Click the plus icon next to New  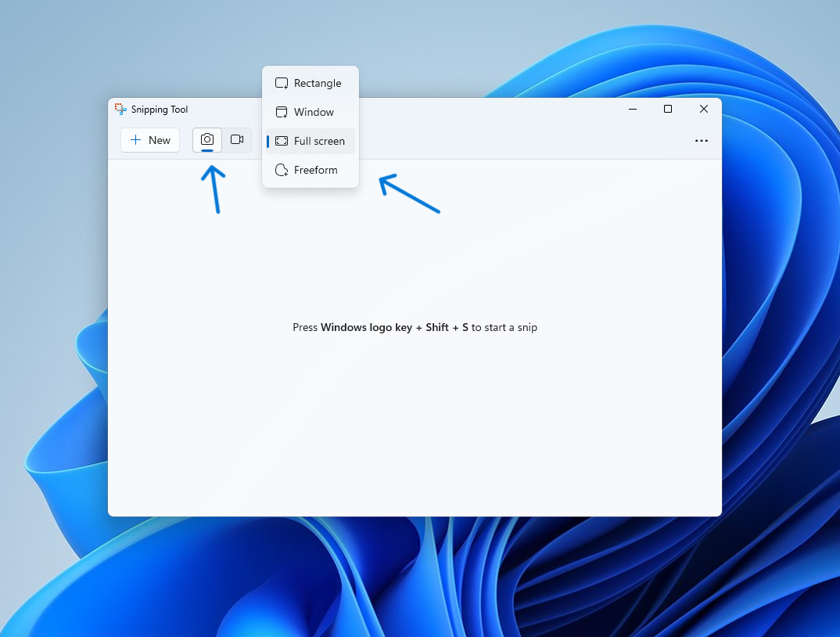click(x=135, y=140)
